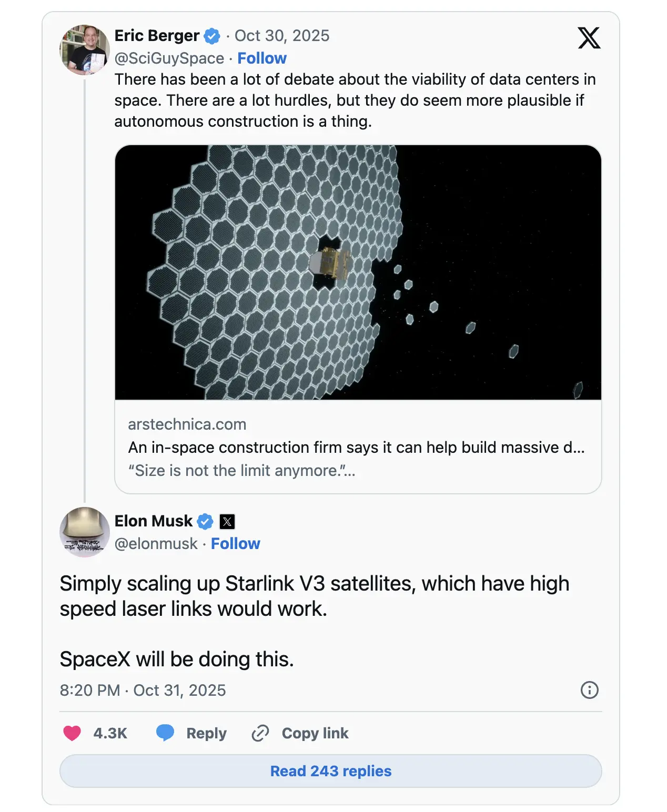667x812 pixels.
Task: Click the satellite construction preview image
Action: 358,272
